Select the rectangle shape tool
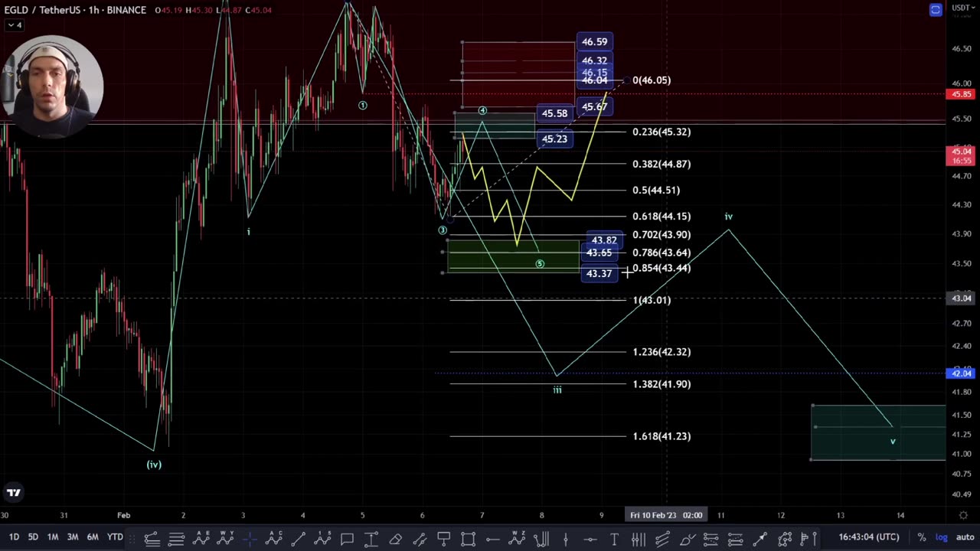The height and width of the screenshot is (551, 980). coord(468,540)
